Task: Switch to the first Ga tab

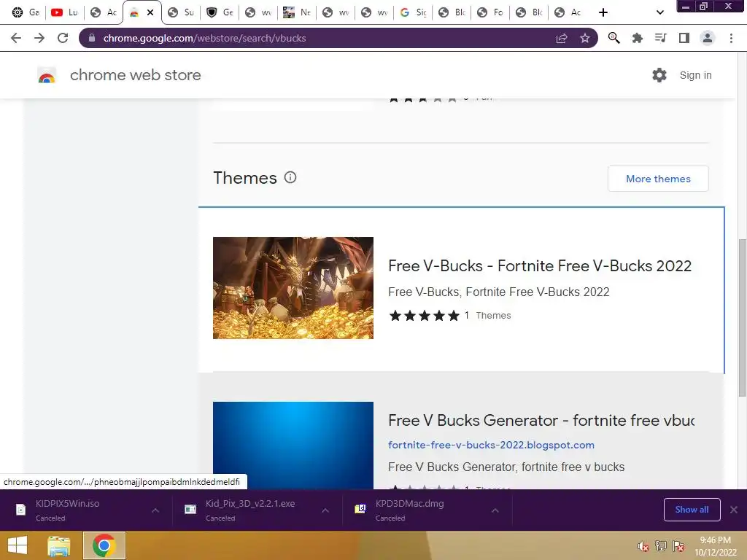Action: [26, 12]
